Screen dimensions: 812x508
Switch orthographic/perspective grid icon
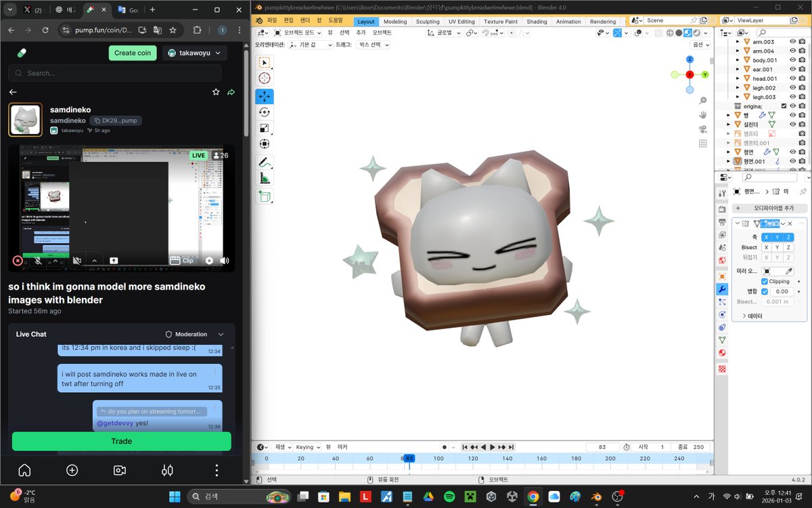point(703,144)
